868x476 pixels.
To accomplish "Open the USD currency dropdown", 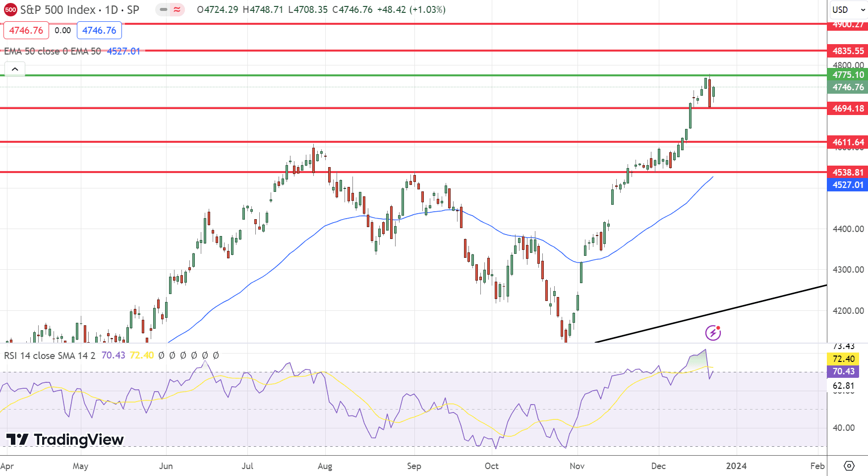I will tap(848, 9).
